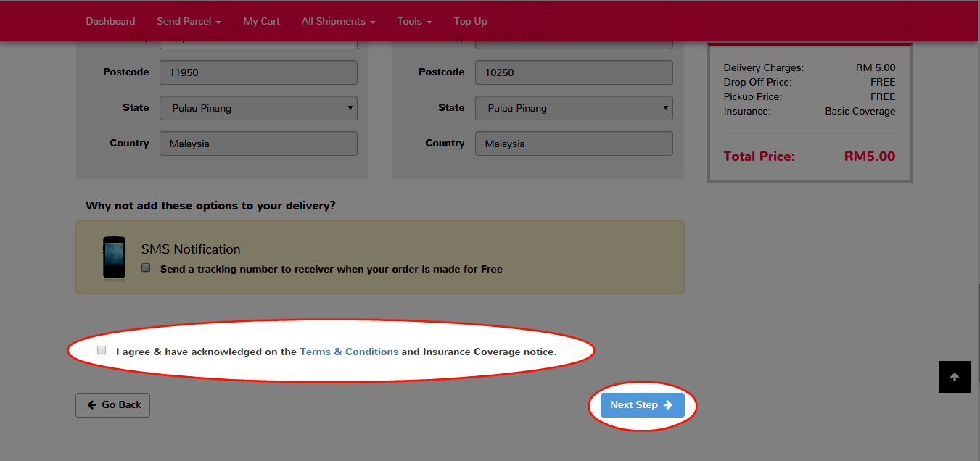Open the Terms & Conditions link

pos(349,352)
